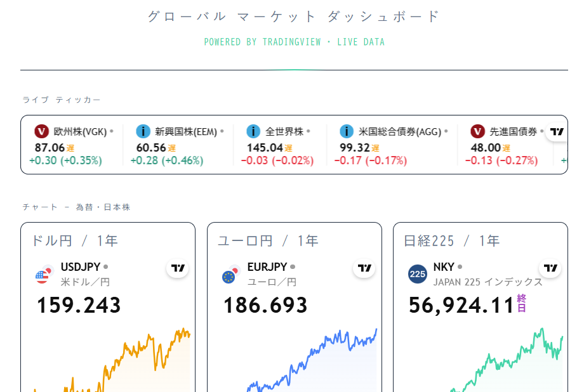
Task: Click the AGG iShares logo icon
Action: (347, 131)
